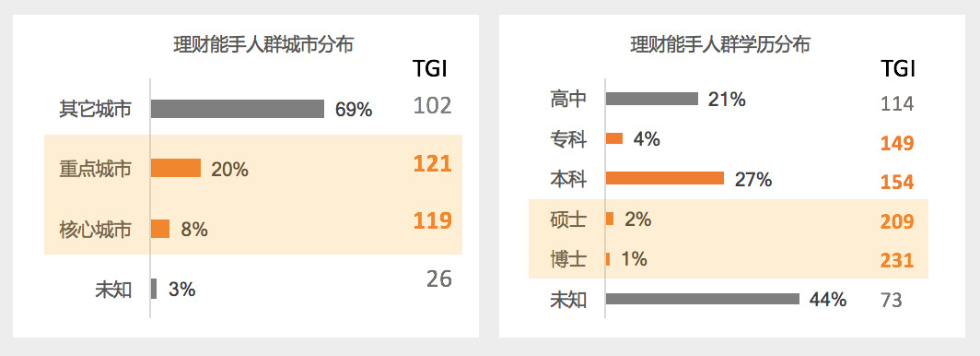Click the 理财能手人群学历分布 chart title

[720, 46]
